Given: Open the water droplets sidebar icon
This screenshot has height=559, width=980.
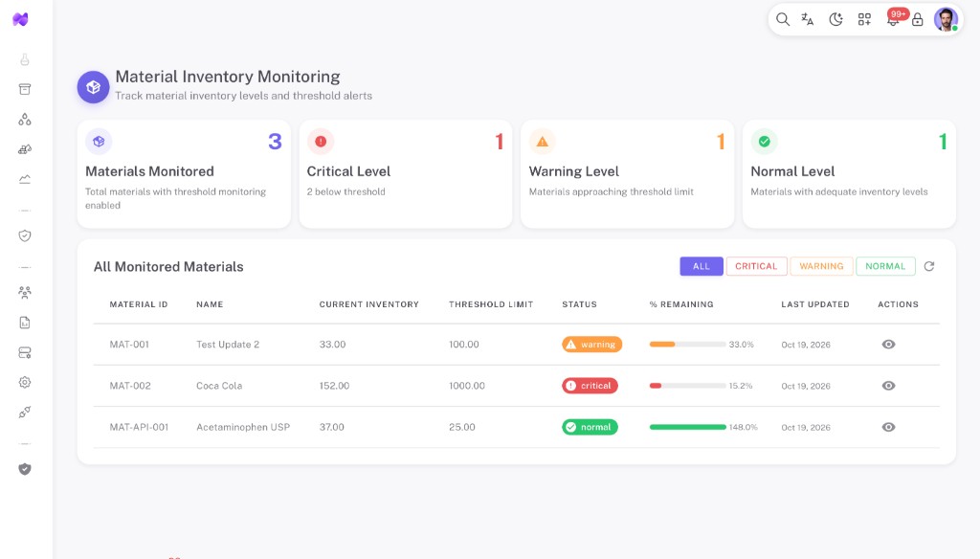Looking at the screenshot, I should [24, 120].
